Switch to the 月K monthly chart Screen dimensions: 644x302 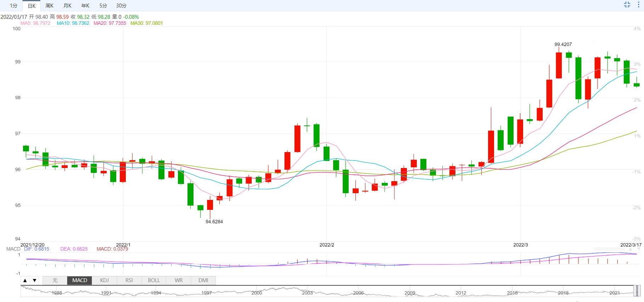point(67,6)
